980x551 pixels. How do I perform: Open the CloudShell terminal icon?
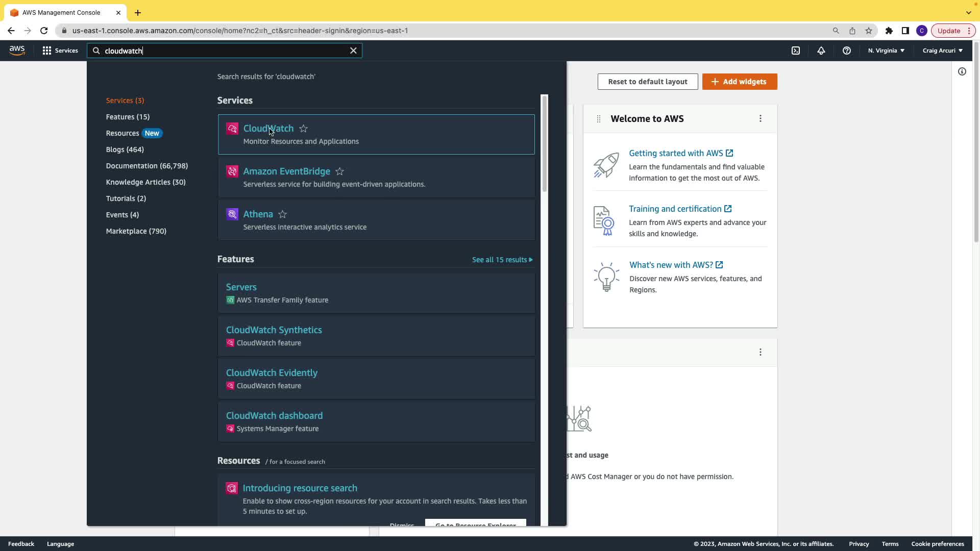tap(796, 51)
